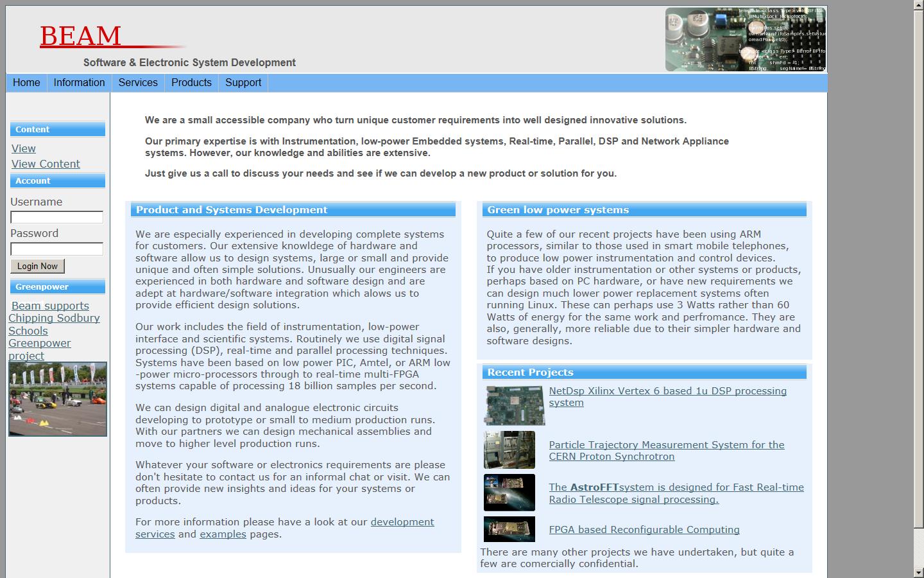Open the Information menu

click(79, 83)
